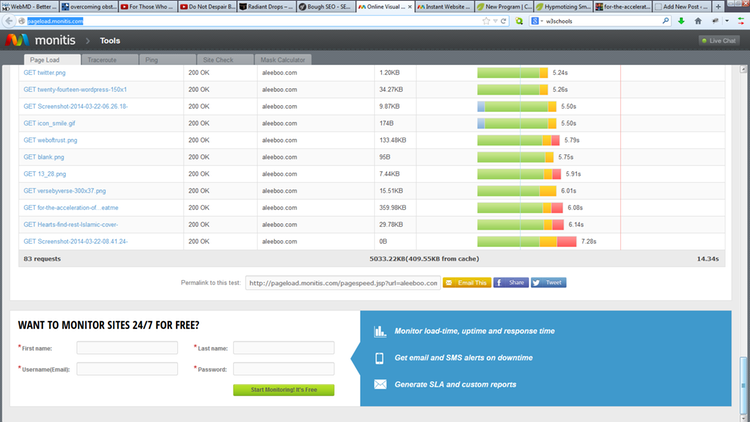This screenshot has height=422, width=750.
Task: Click the Email This button
Action: click(467, 283)
